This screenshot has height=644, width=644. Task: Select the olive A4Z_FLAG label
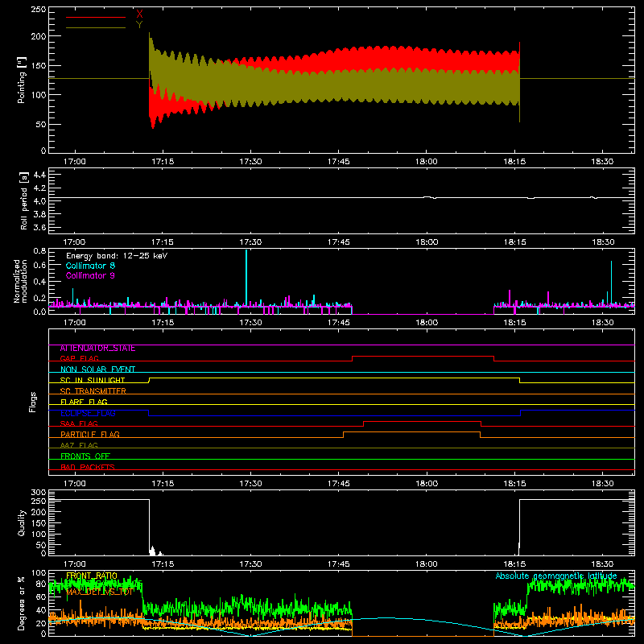[79, 445]
